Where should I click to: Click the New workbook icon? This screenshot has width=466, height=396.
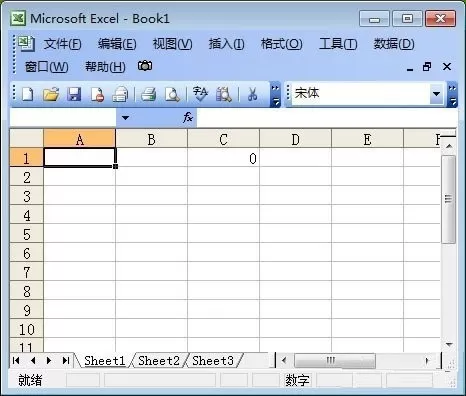coord(28,94)
